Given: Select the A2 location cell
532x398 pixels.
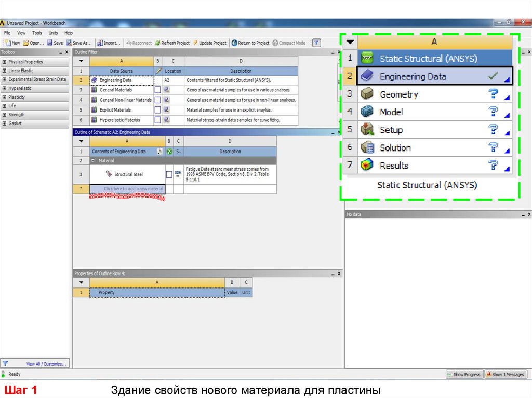Looking at the screenshot, I should click(x=173, y=80).
